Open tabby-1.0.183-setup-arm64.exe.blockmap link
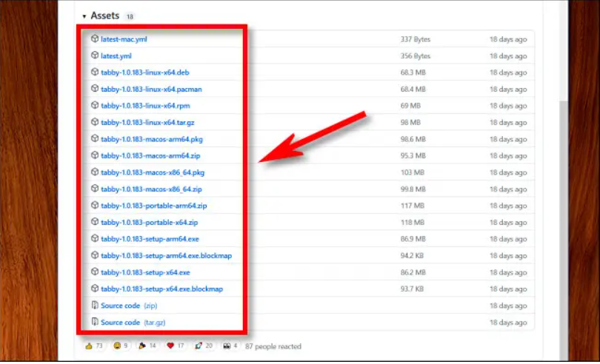600x364 pixels. point(166,255)
